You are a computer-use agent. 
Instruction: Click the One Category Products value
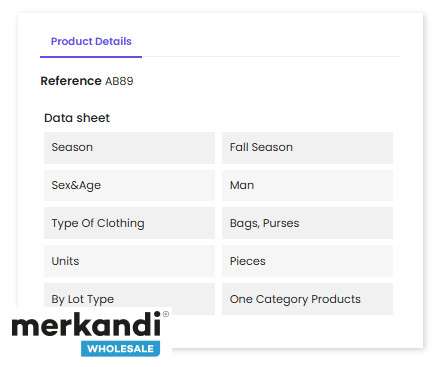click(295, 299)
